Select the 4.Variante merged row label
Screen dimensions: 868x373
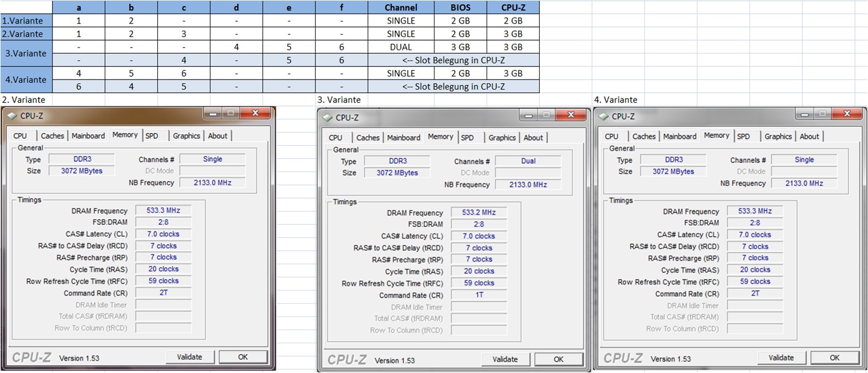[x=26, y=80]
